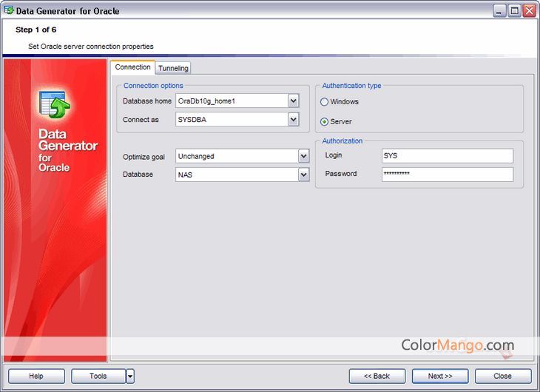The height and width of the screenshot is (392, 540).
Task: Click the 'Authorization' group label
Action: [342, 141]
